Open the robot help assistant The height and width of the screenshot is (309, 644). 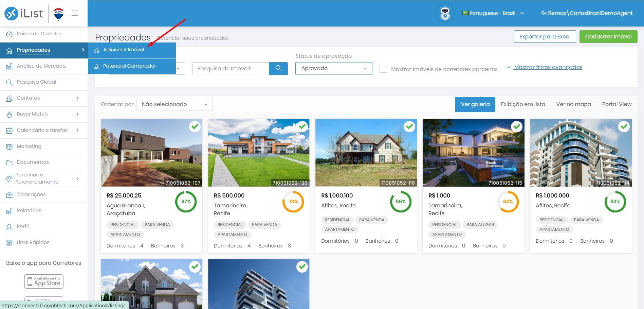pyautogui.click(x=445, y=13)
